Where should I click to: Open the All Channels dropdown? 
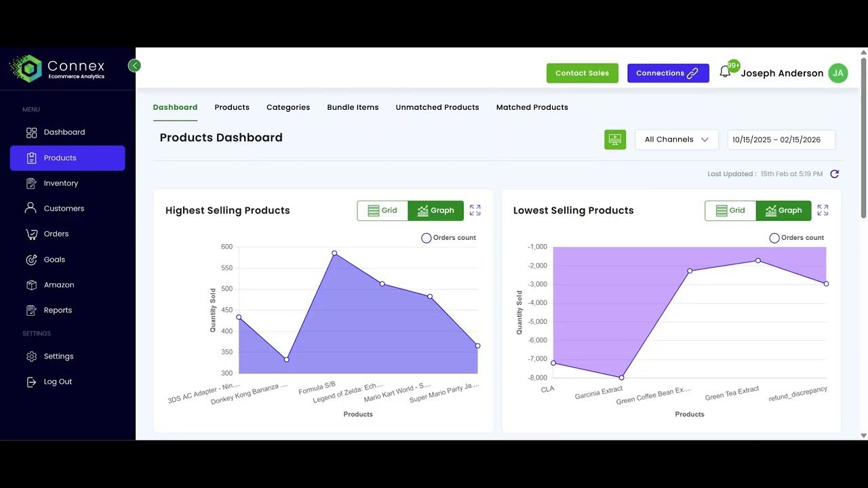(x=676, y=140)
